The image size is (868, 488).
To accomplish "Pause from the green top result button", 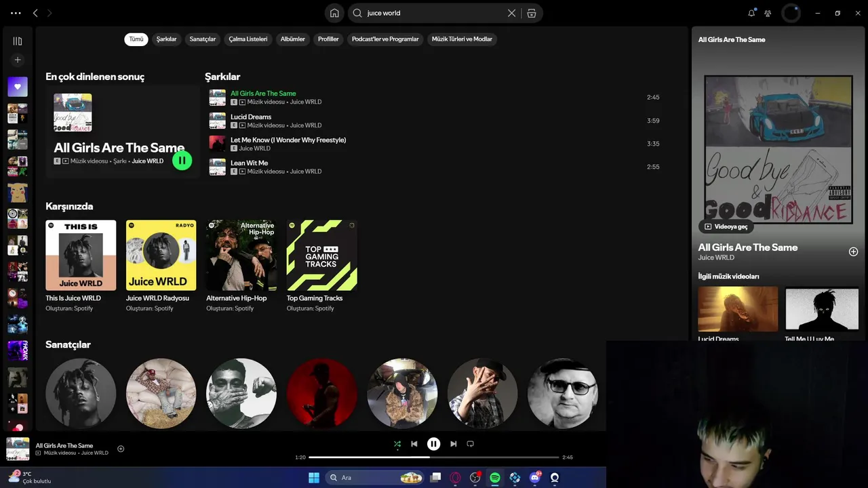I will [x=182, y=161].
